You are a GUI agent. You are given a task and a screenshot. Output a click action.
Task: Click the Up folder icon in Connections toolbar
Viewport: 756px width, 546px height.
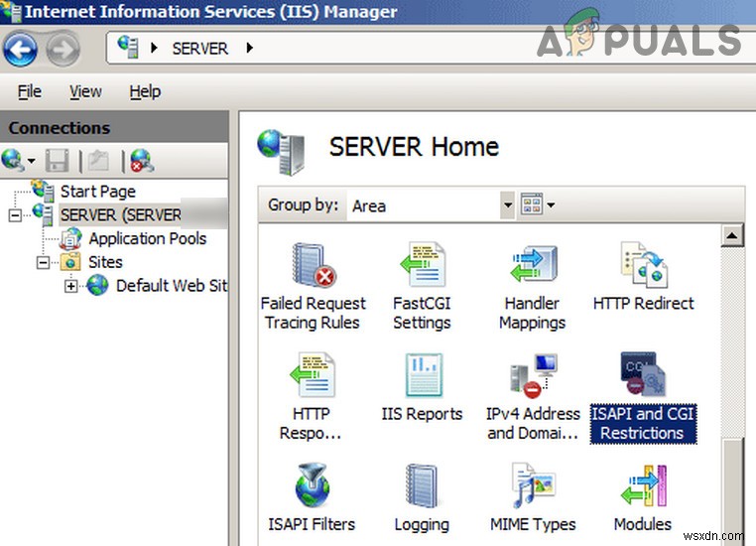coord(98,161)
